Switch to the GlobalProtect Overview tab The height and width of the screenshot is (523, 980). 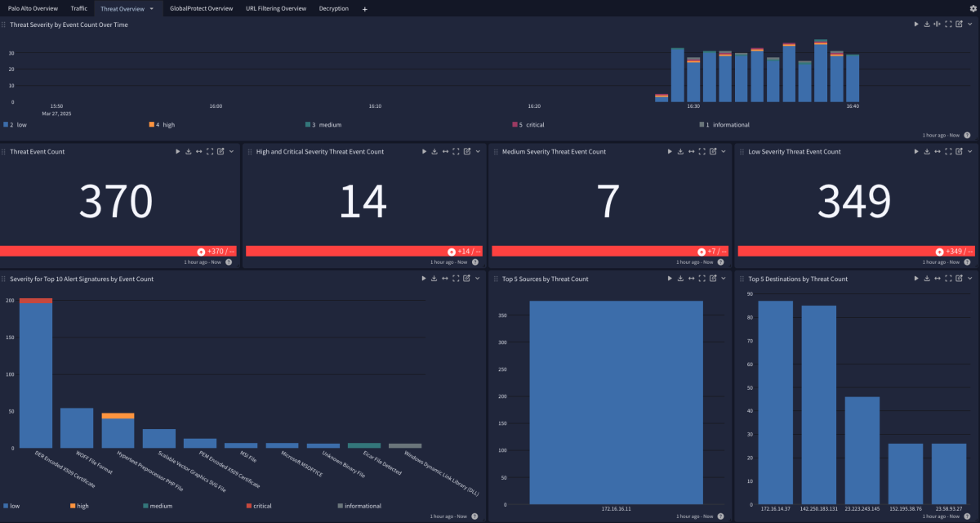201,9
